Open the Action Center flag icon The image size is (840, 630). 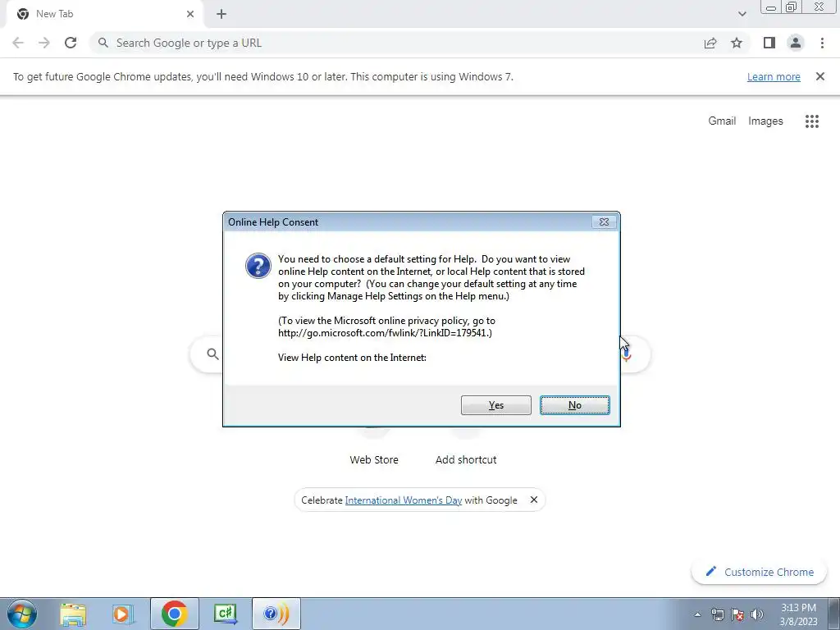point(737,614)
